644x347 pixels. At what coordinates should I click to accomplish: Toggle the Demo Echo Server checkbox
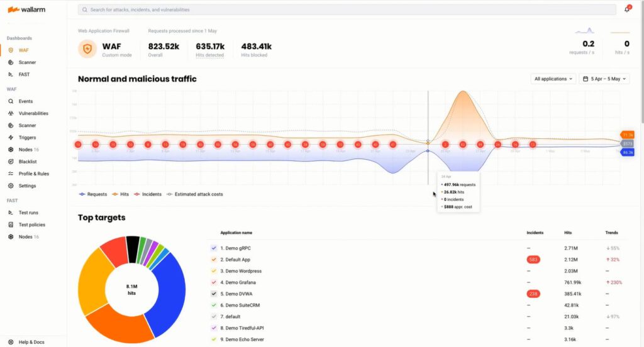click(214, 339)
